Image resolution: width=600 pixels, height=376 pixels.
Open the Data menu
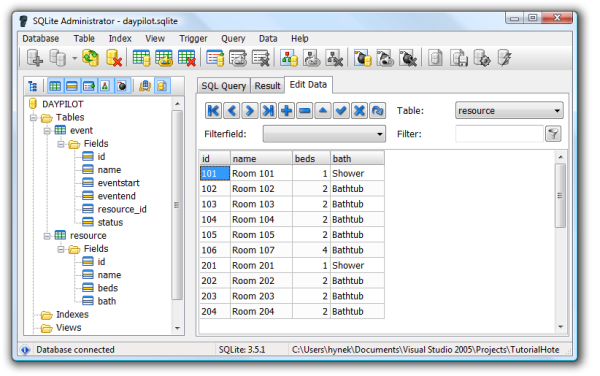(268, 39)
